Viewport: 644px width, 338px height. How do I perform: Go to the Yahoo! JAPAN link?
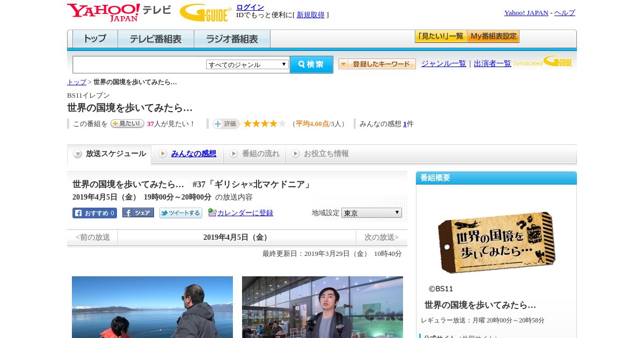tap(526, 13)
